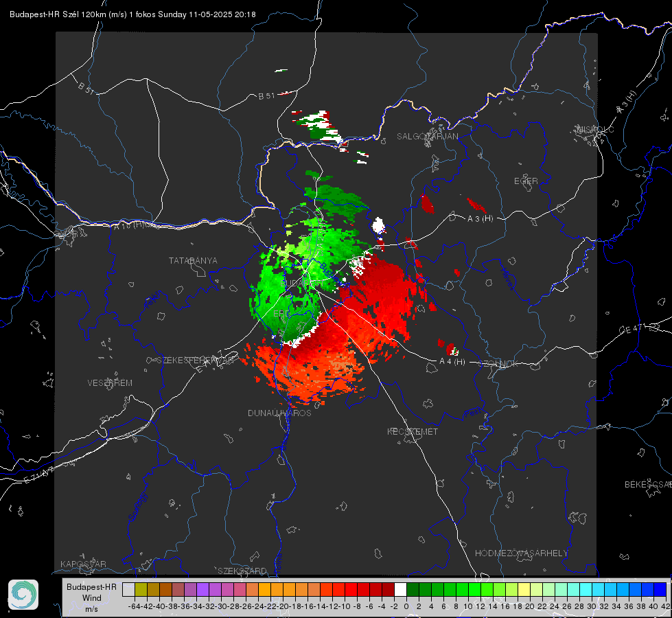Choose the dark red swatch between -4 and -2
The image size is (672, 618).
[388, 589]
